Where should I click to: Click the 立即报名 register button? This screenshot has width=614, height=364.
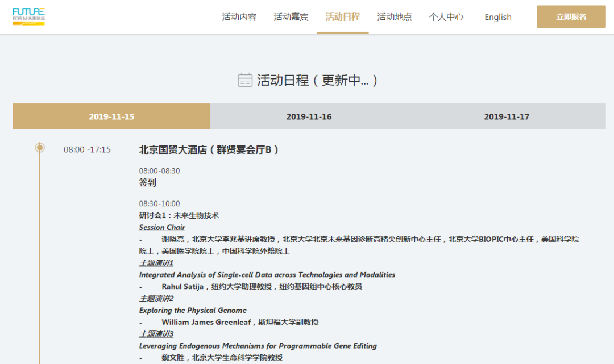coord(571,17)
